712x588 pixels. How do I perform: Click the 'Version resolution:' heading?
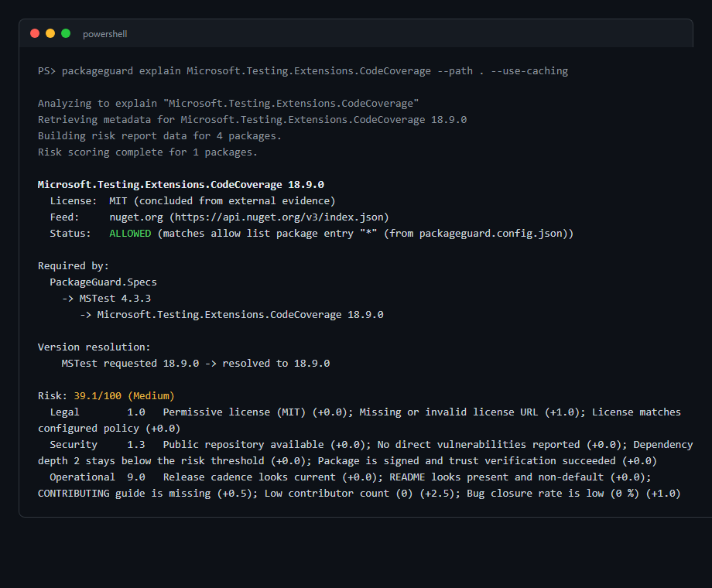[94, 347]
